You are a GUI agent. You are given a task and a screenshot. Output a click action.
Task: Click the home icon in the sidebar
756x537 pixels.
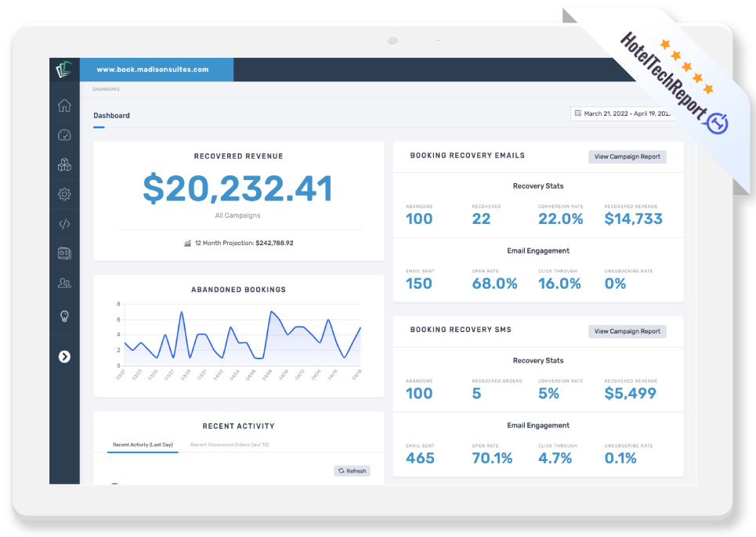click(64, 106)
